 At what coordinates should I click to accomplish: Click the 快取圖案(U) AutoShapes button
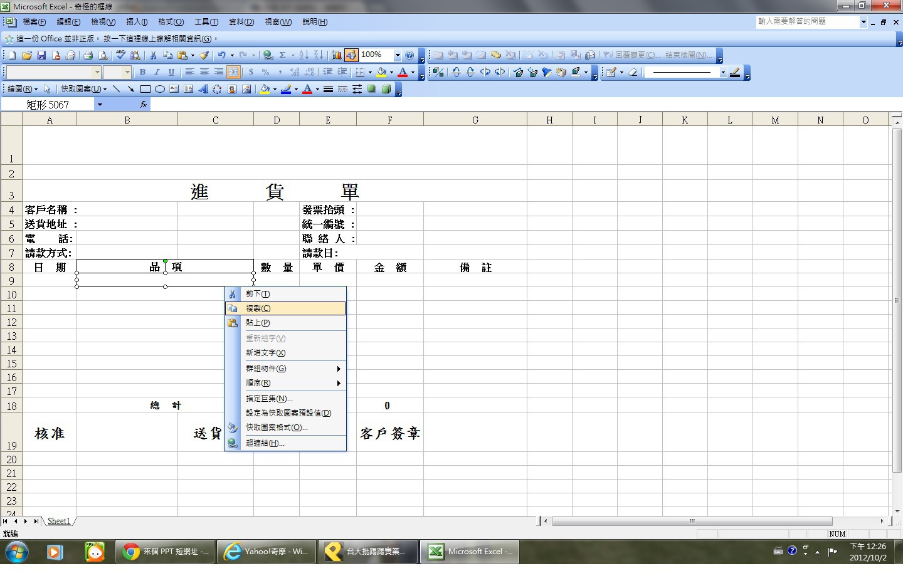tap(83, 89)
